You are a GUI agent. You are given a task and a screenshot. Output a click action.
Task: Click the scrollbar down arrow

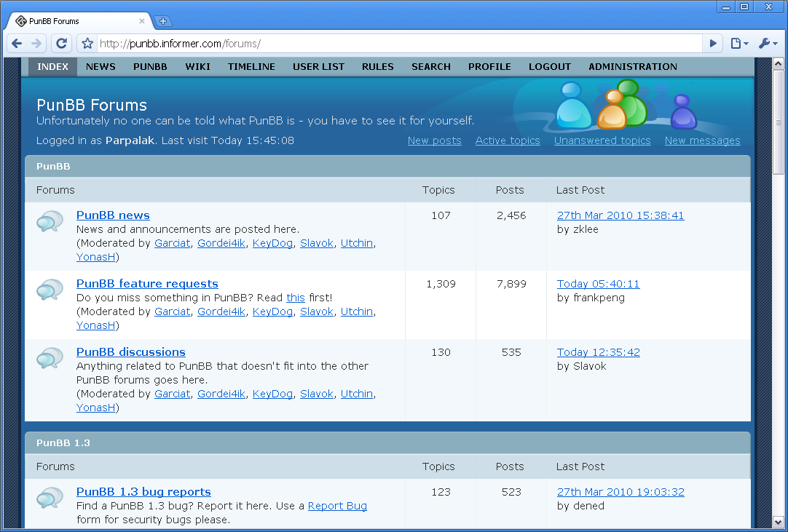pos(778,522)
